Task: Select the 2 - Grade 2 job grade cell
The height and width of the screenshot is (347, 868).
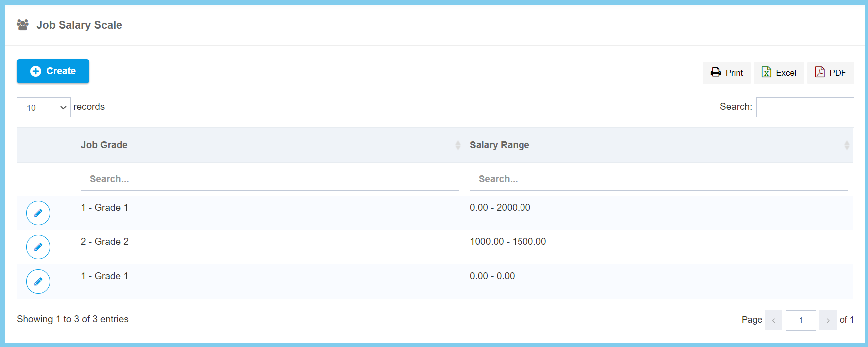Action: 105,242
